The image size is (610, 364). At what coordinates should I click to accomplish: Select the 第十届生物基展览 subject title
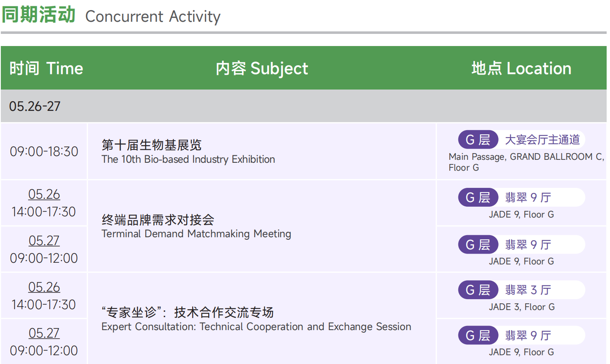click(151, 145)
